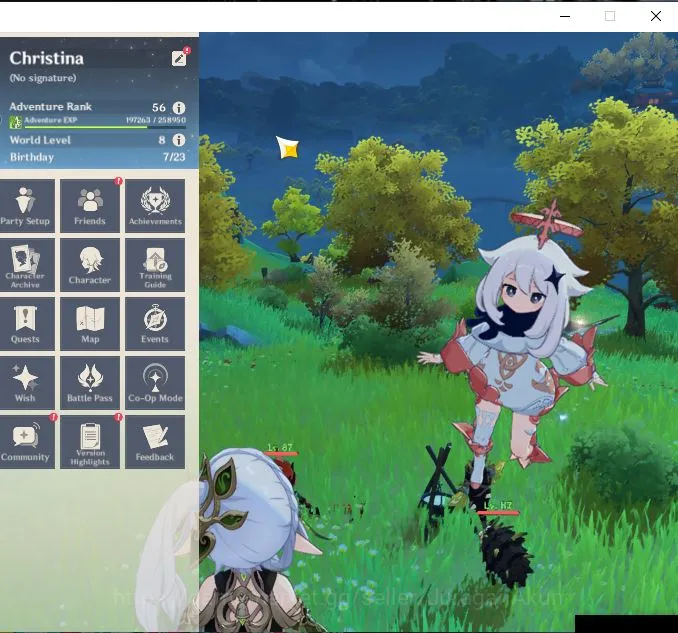The width and height of the screenshot is (678, 633).
Task: Open the Achievements menu
Action: (155, 206)
